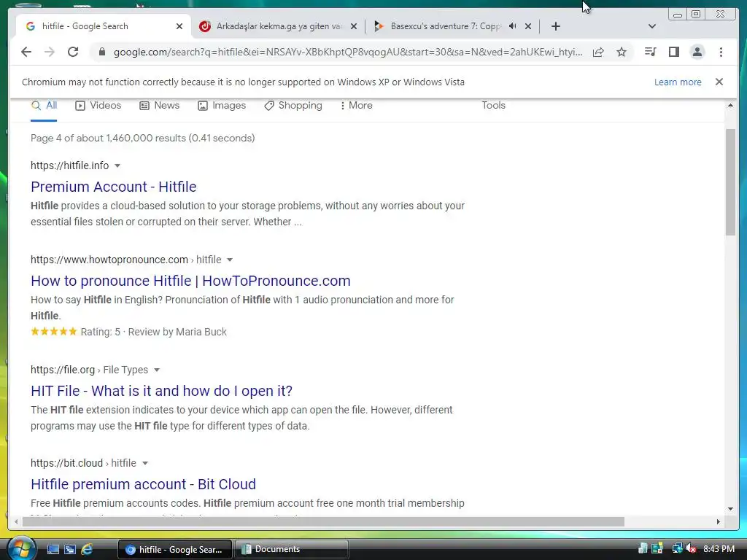Click the vertical scrollbar up arrow

(730, 105)
